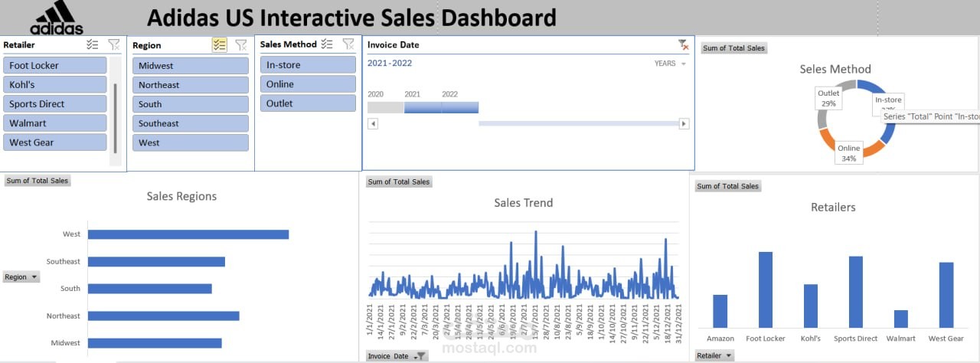This screenshot has width=980, height=363.
Task: Toggle multi-select in Region slicer
Action: coord(220,45)
